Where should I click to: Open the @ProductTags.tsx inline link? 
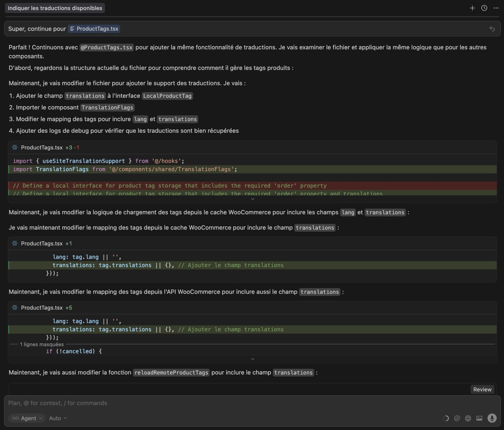[x=106, y=47]
